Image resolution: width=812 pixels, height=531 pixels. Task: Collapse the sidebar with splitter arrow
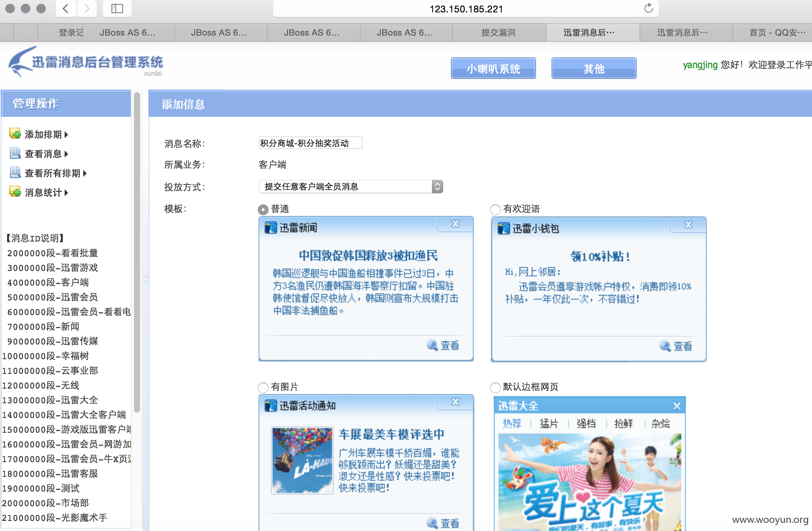(x=146, y=279)
